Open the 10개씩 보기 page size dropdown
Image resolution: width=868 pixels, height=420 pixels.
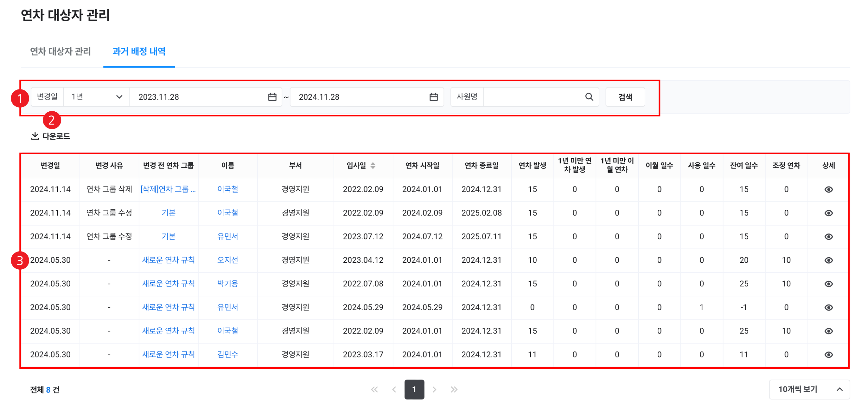coord(809,390)
